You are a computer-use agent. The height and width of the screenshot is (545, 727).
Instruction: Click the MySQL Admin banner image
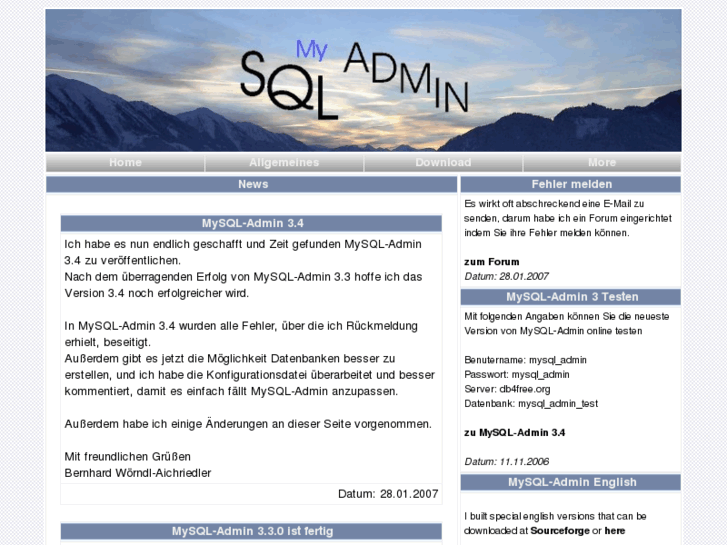point(364,80)
